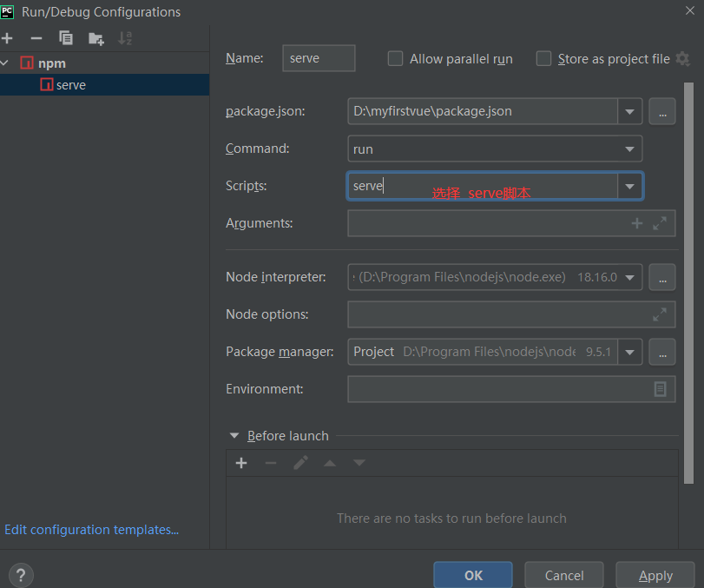Select the serve configuration in the tree

(70, 85)
